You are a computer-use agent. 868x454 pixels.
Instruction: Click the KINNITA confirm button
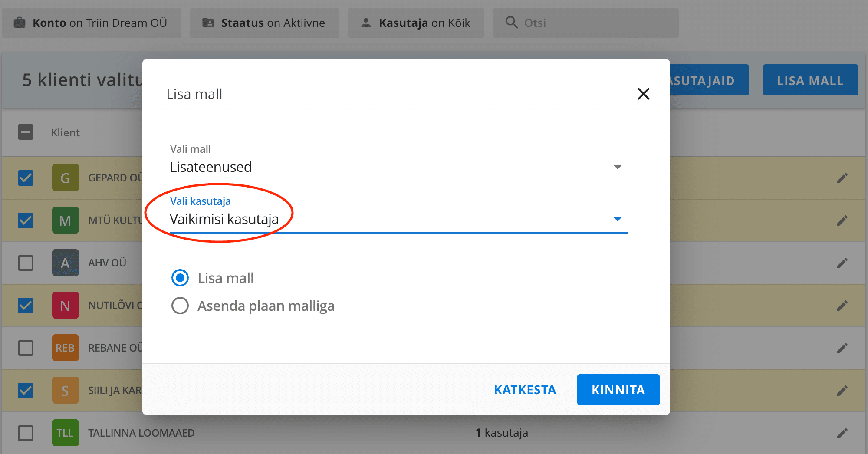618,390
